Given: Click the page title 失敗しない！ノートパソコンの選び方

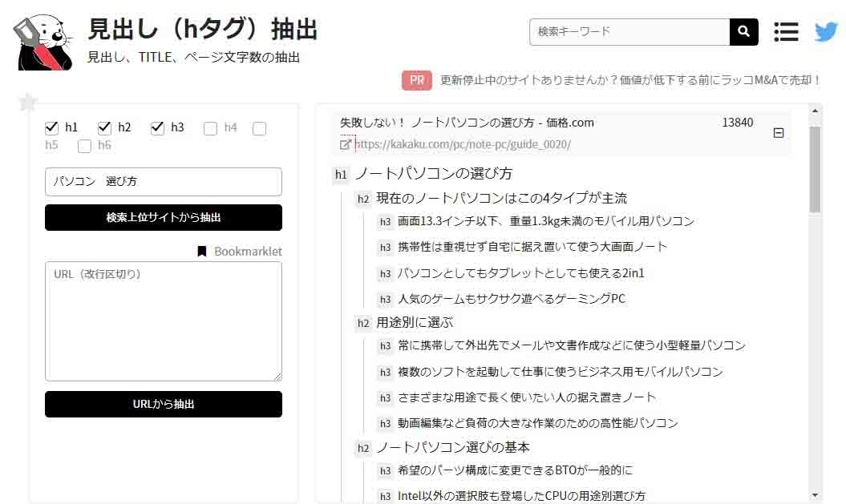Looking at the screenshot, I should coord(467,123).
